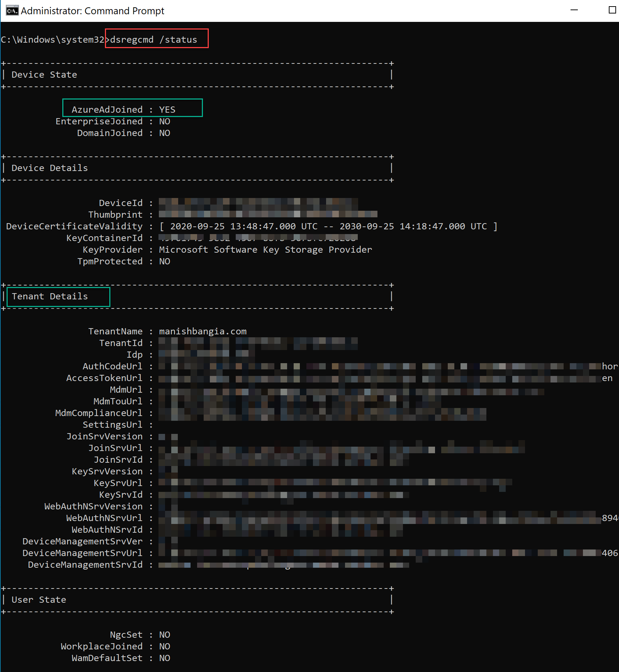Click the NgcSet NO value
The height and width of the screenshot is (672, 619).
165,635
